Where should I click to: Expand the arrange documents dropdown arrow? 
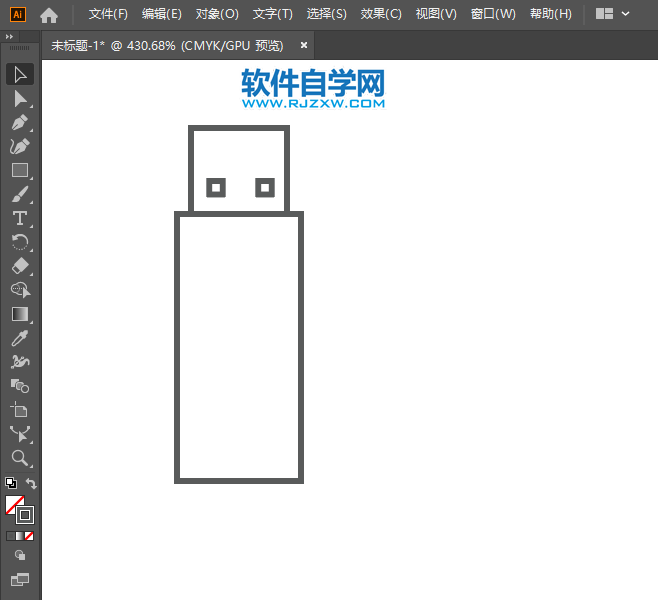(x=625, y=14)
